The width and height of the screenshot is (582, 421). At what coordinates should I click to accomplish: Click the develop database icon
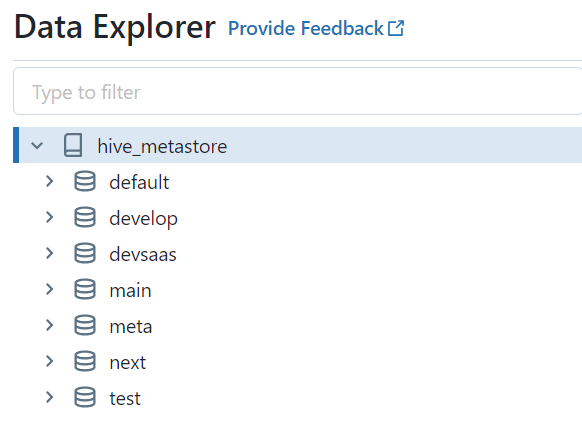(85, 217)
